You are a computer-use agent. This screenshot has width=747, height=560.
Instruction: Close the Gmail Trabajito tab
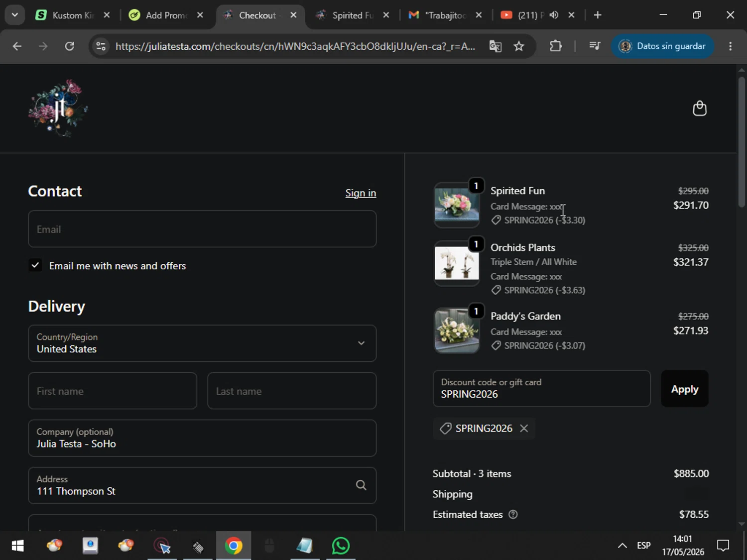[479, 15]
